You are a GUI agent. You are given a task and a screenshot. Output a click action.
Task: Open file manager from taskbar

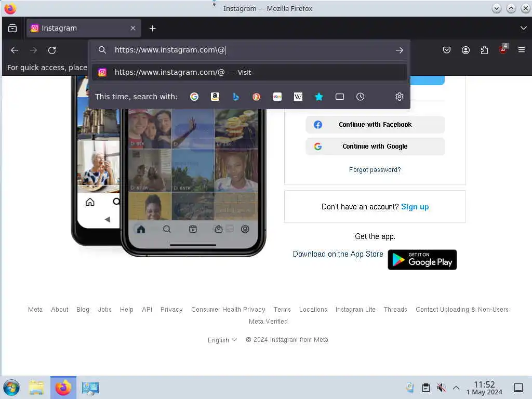36,388
